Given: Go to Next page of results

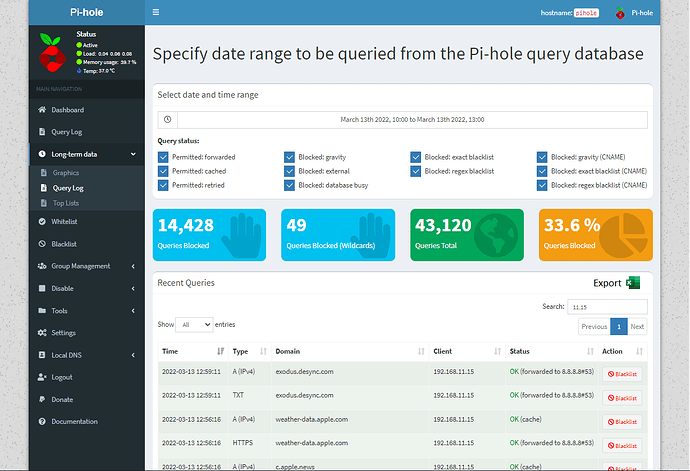Looking at the screenshot, I should pos(637,327).
